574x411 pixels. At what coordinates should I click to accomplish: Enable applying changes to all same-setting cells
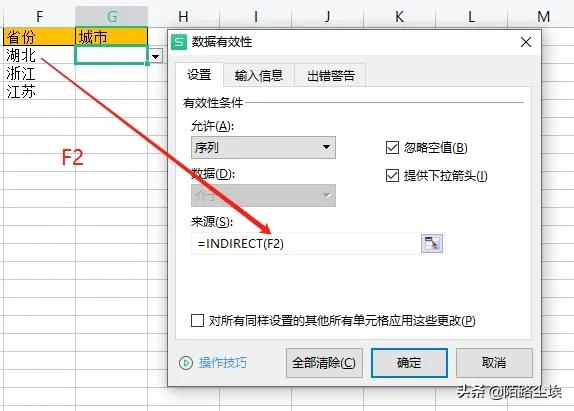pos(197,321)
